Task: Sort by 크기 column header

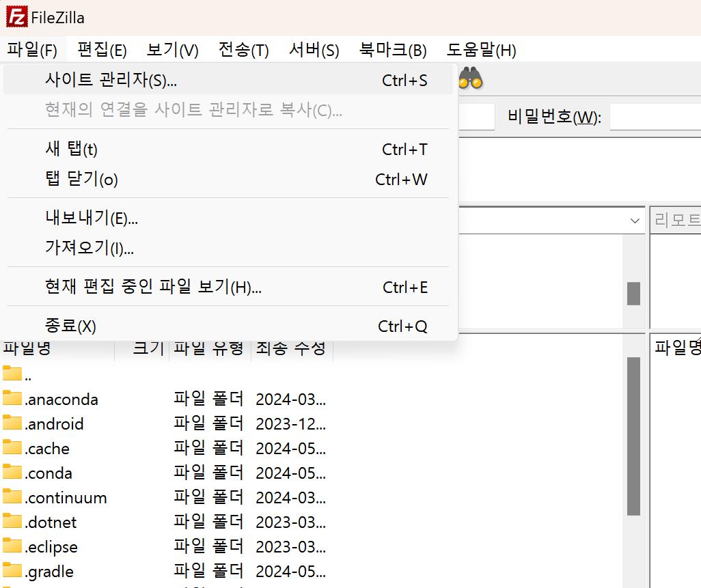Action: pyautogui.click(x=141, y=349)
